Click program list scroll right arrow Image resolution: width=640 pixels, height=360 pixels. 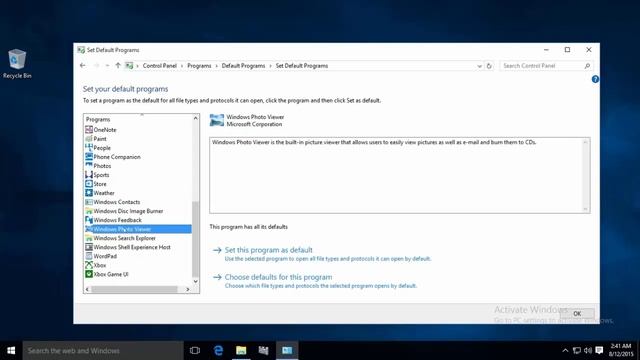(x=187, y=289)
